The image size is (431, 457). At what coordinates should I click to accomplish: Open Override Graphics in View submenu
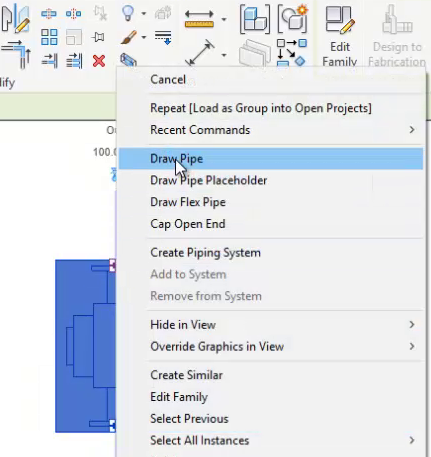[x=271, y=347]
